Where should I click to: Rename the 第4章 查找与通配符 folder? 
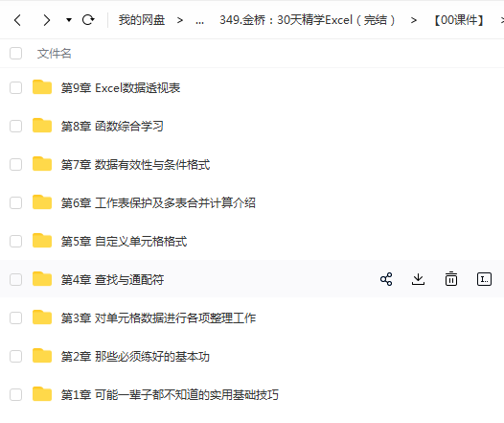(484, 279)
